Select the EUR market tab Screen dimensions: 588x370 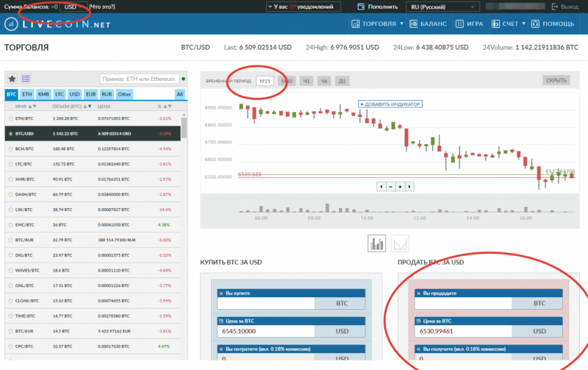90,94
